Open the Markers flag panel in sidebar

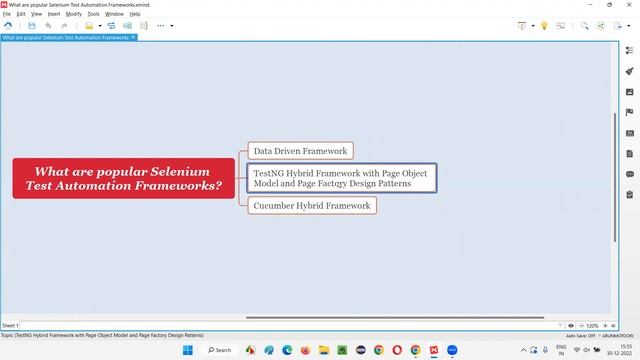pos(629,112)
